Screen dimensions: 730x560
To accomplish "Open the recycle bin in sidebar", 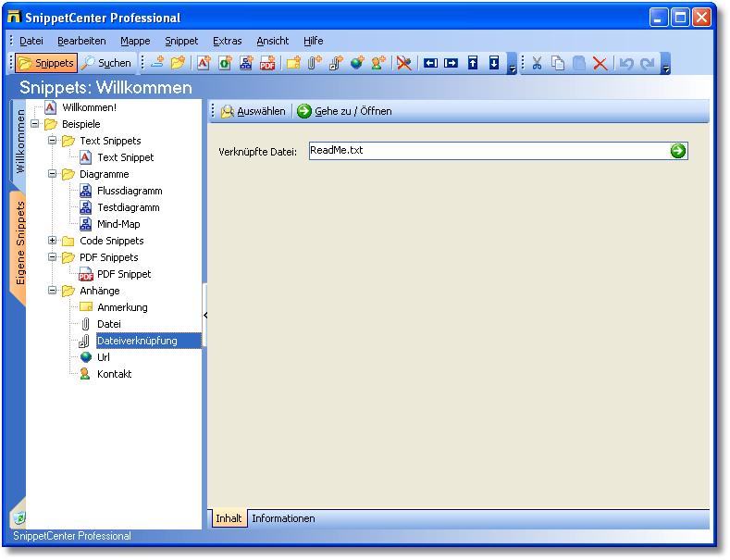I will pyautogui.click(x=19, y=517).
